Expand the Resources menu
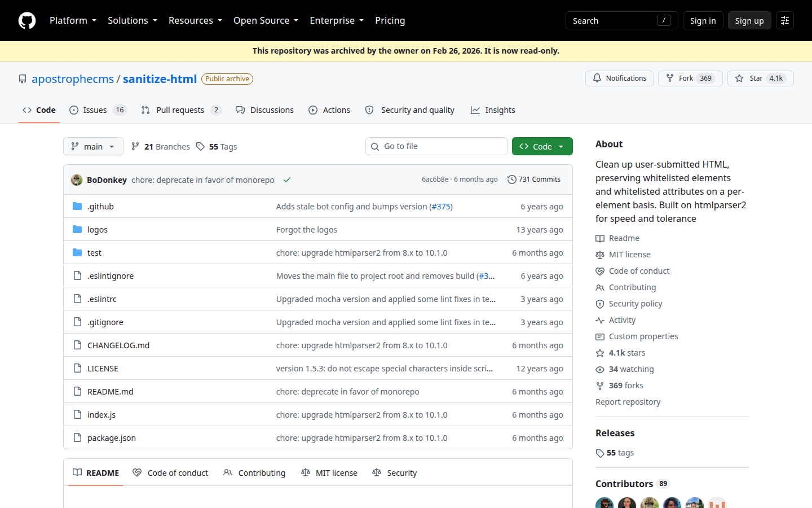The height and width of the screenshot is (508, 812). coord(195,20)
